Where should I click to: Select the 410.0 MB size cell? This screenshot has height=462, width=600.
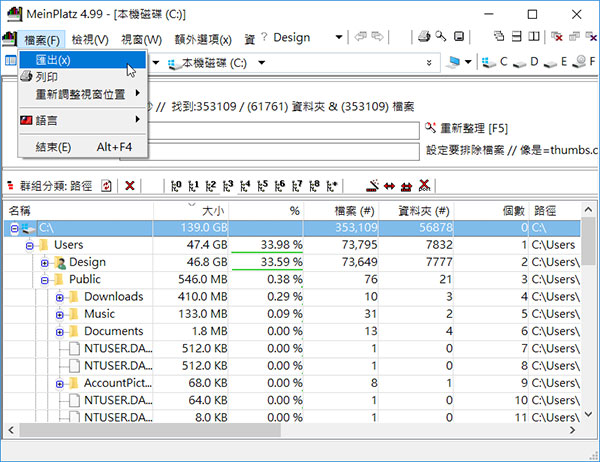[x=191, y=297]
